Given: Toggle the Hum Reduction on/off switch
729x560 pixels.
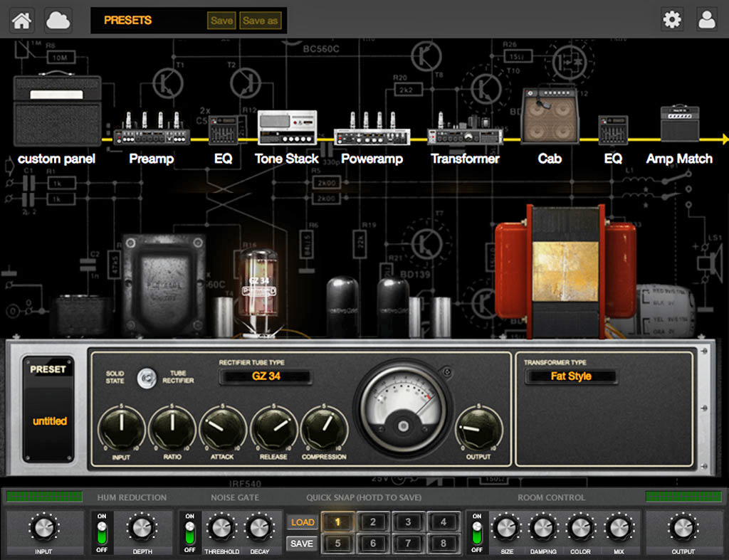Looking at the screenshot, I should [x=102, y=532].
